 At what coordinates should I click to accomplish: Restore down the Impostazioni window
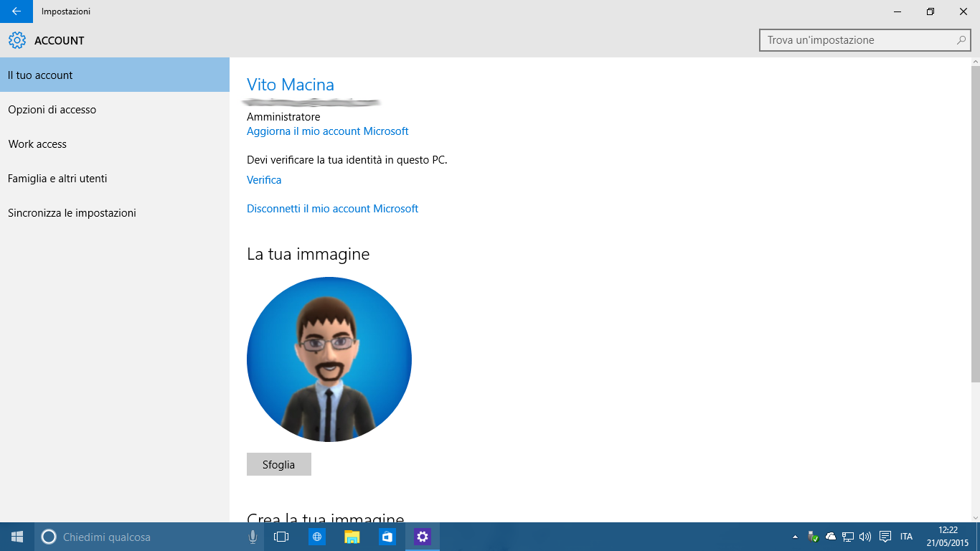pos(930,11)
